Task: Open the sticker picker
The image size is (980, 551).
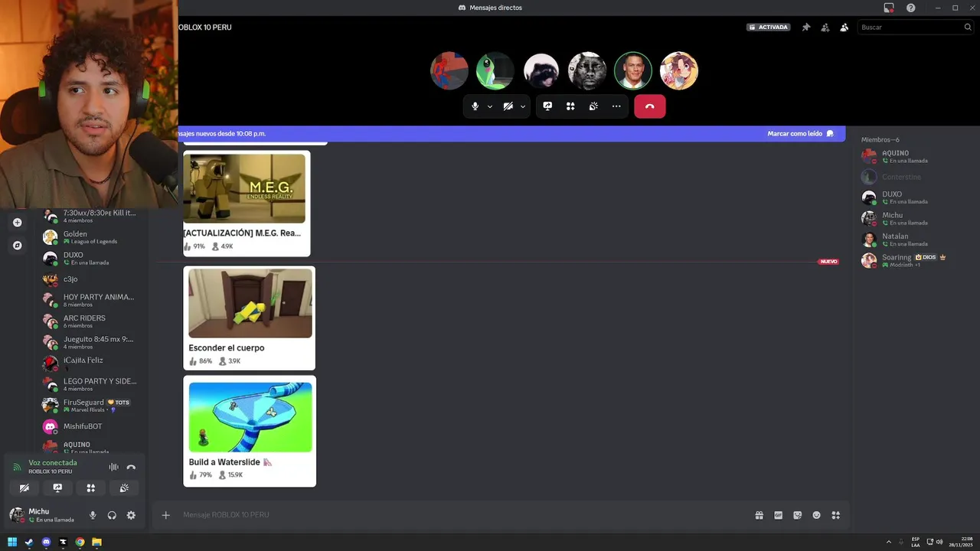Action: coord(797,515)
